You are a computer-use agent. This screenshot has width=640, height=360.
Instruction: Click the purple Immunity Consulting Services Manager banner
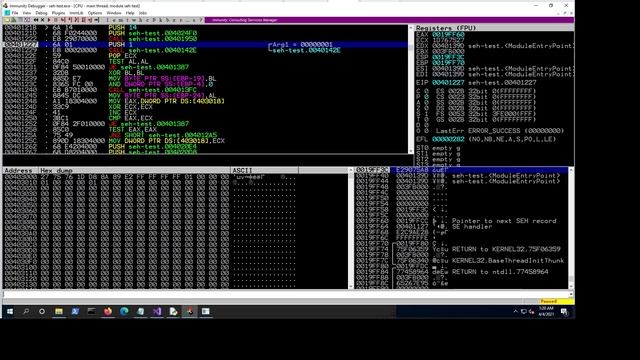tap(389, 20)
